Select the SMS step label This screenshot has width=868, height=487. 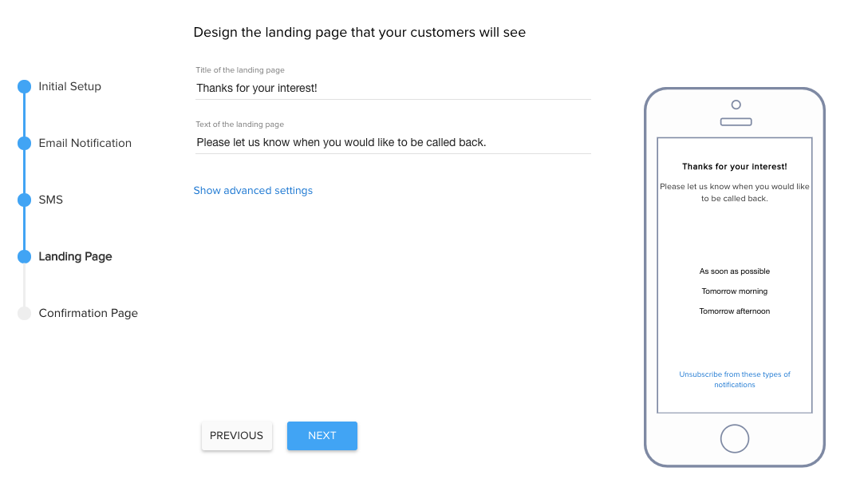51,200
